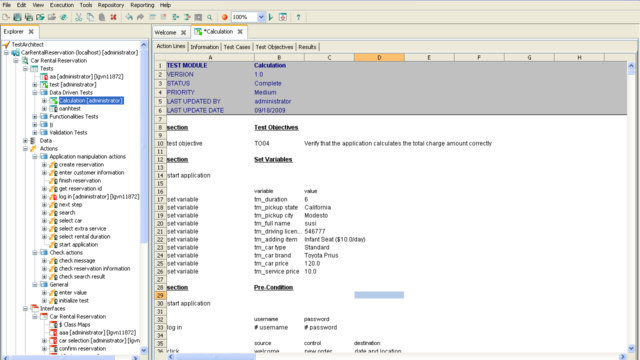Click the Calculation test module icon in tree

point(53,100)
